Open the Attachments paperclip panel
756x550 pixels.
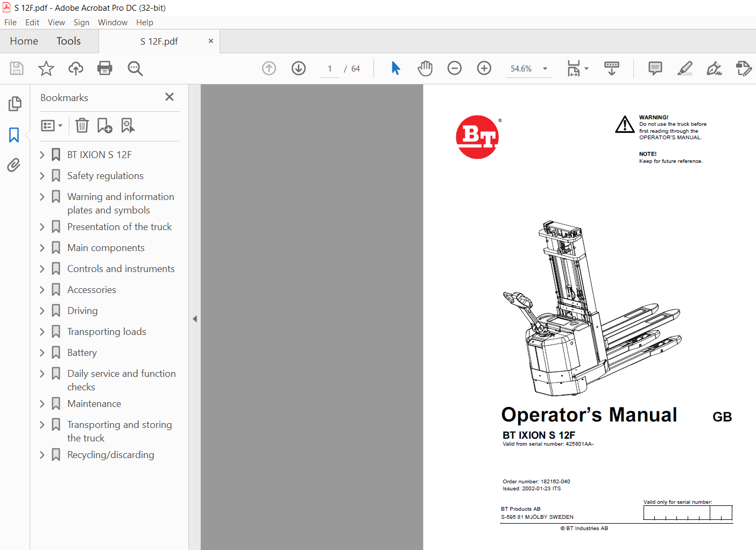[x=14, y=165]
